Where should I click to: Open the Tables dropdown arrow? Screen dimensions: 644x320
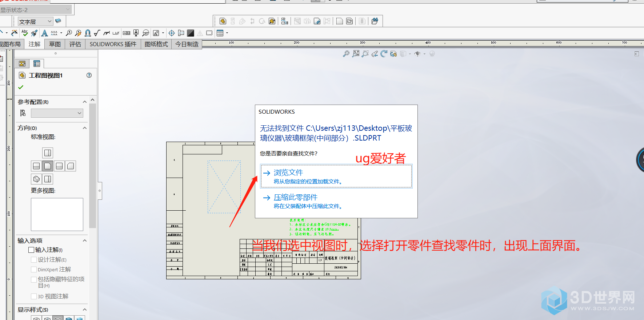[227, 33]
